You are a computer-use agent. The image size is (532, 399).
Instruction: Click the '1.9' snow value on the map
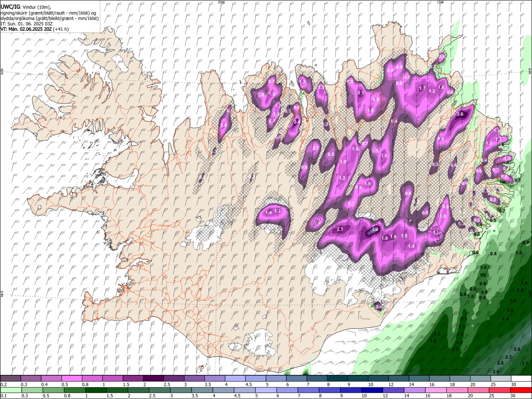pyautogui.click(x=384, y=238)
